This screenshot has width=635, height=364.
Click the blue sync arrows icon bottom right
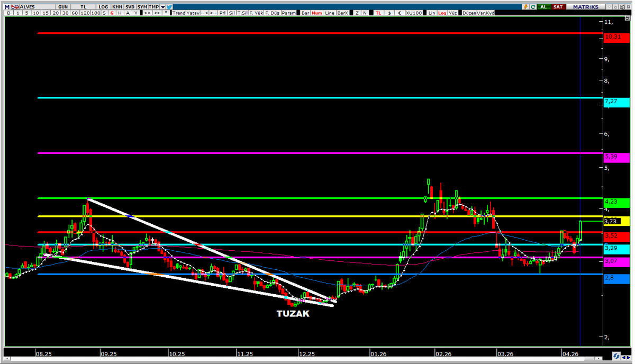pyautogui.click(x=616, y=356)
